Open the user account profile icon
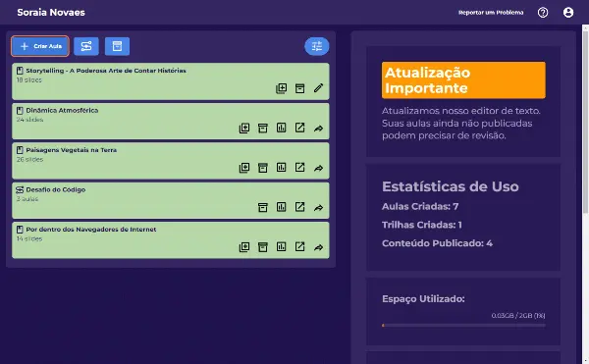589x364 pixels. click(568, 13)
